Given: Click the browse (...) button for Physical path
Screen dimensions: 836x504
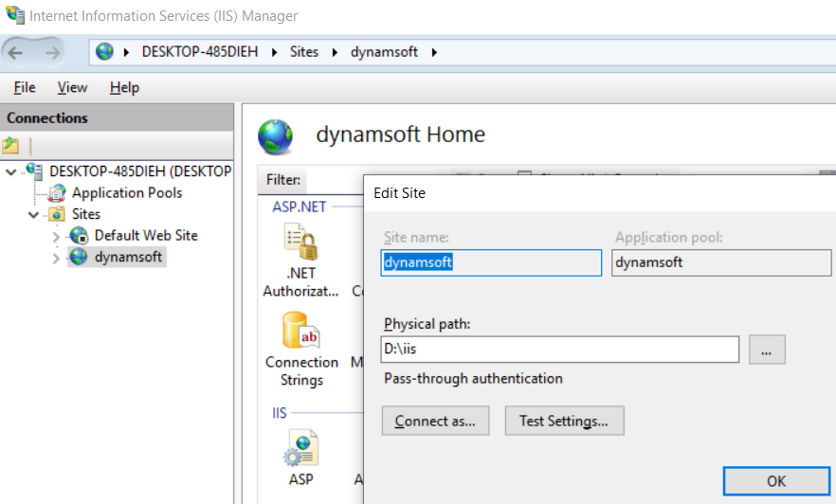Looking at the screenshot, I should pos(767,350).
